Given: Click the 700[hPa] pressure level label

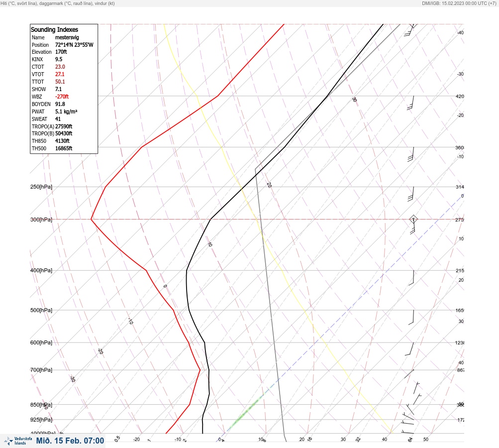Looking at the screenshot, I should click(x=41, y=370).
